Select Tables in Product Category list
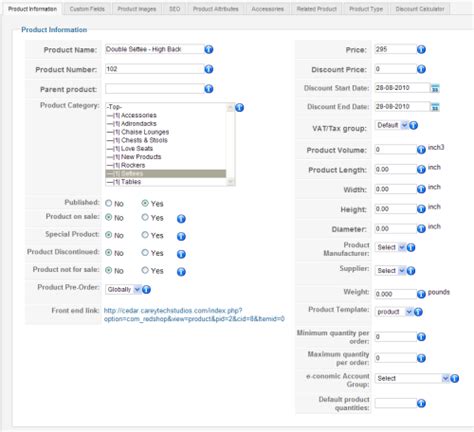Viewport: 474px width, 432px height. pos(166,182)
